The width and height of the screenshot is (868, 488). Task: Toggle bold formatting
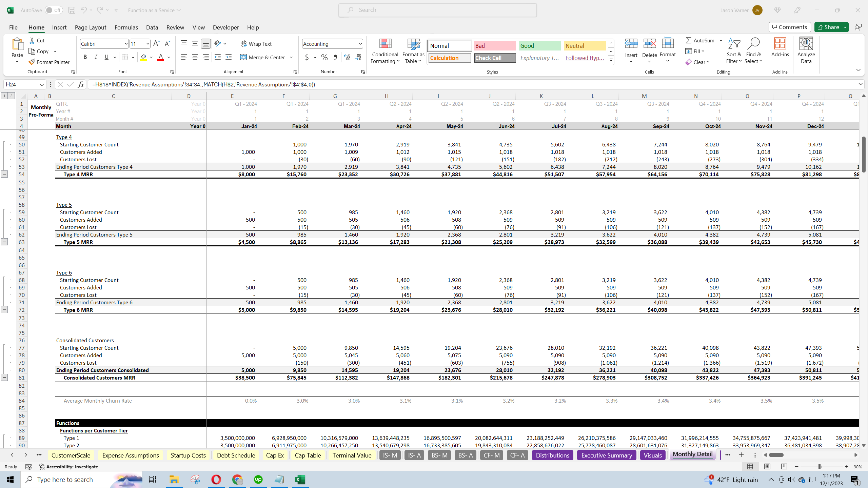[85, 57]
